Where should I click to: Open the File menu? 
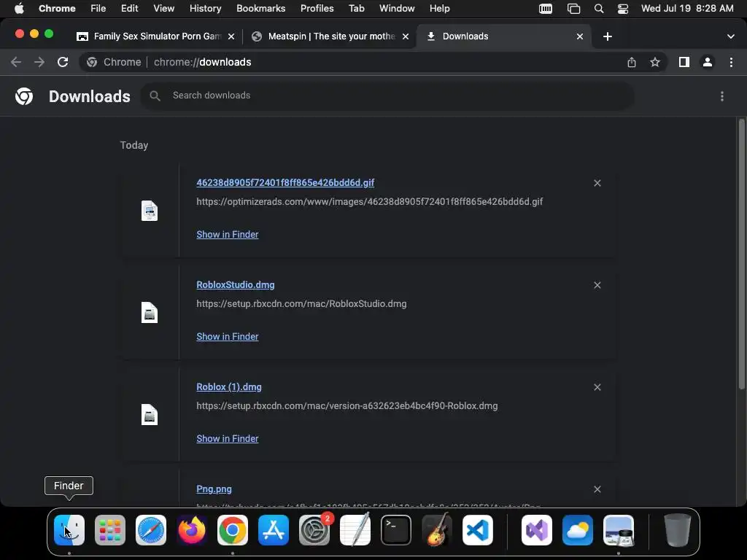[x=98, y=9]
